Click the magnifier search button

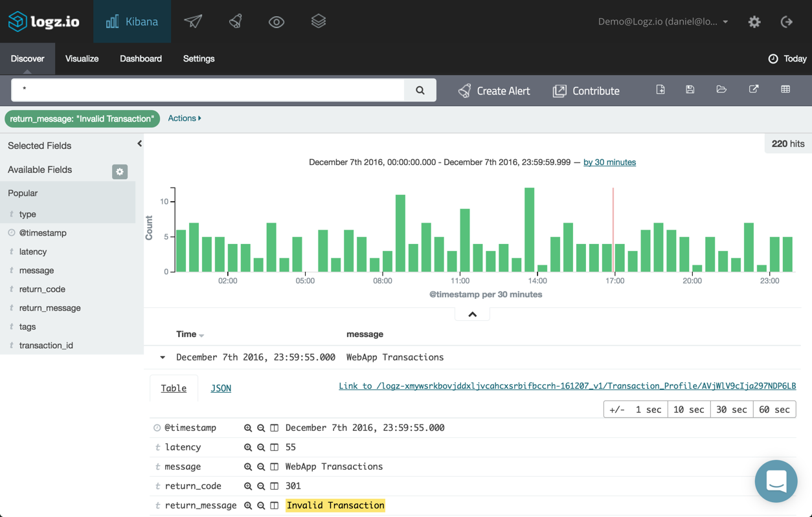pyautogui.click(x=420, y=91)
